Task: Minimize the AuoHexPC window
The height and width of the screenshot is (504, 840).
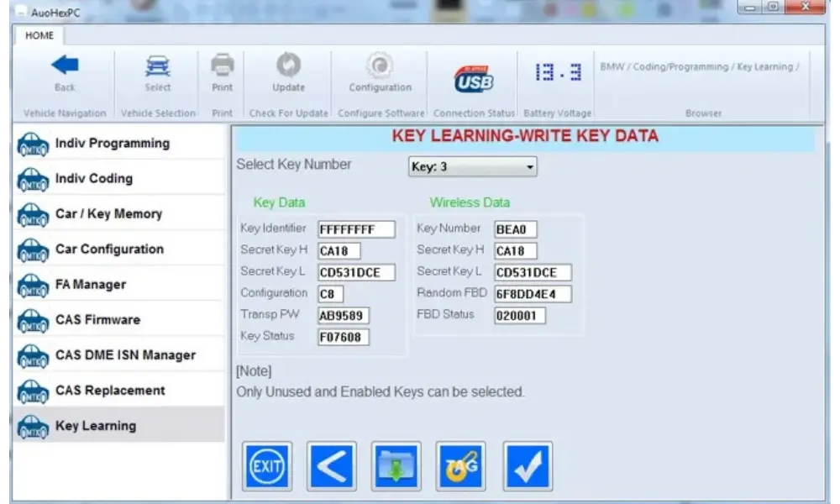Action: (749, 7)
